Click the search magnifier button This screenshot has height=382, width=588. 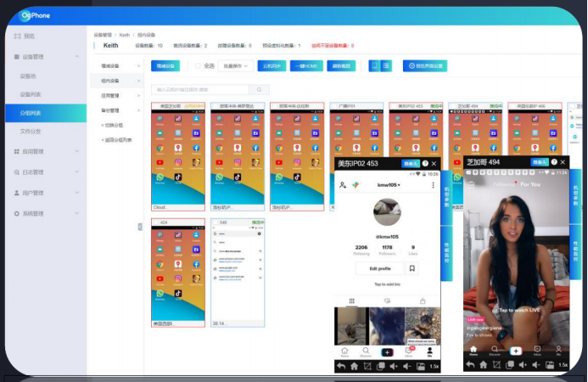pyautogui.click(x=259, y=90)
